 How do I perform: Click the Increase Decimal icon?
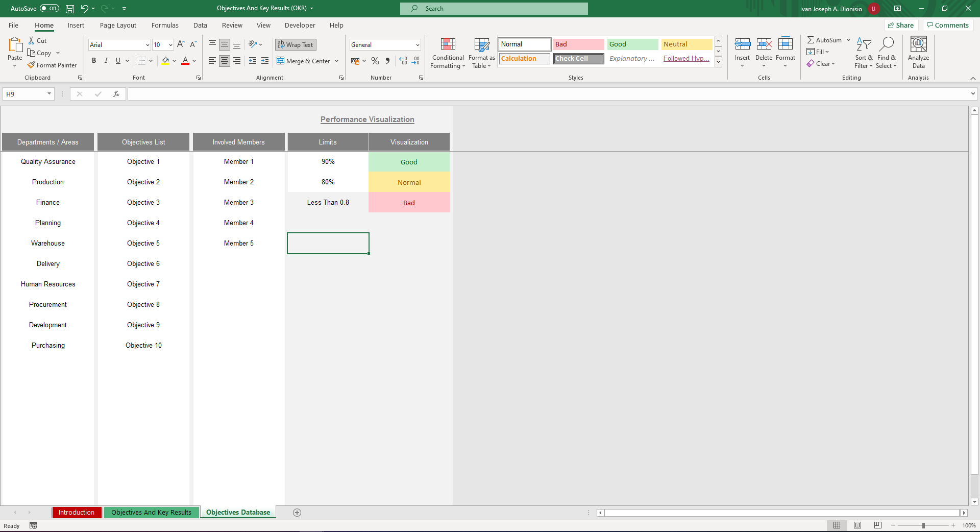(403, 61)
